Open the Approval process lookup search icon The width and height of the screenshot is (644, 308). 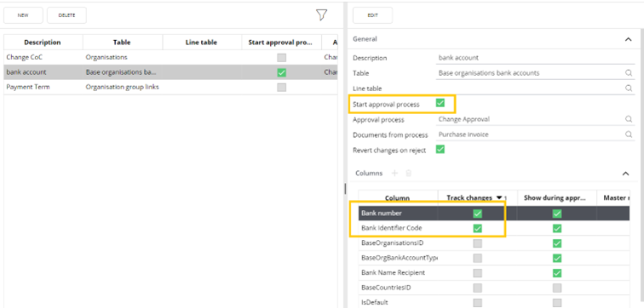(x=629, y=119)
